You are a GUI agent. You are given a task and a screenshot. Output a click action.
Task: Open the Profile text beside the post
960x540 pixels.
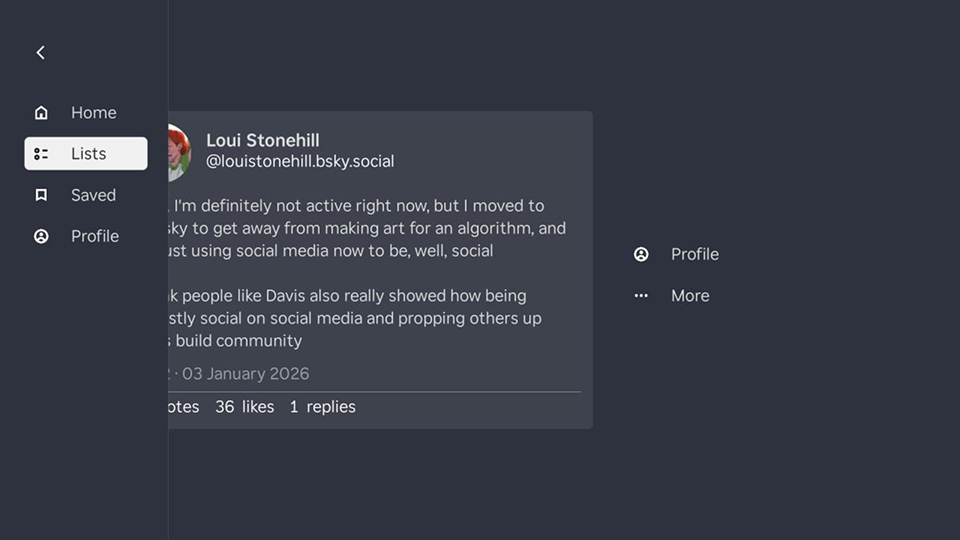pos(695,255)
